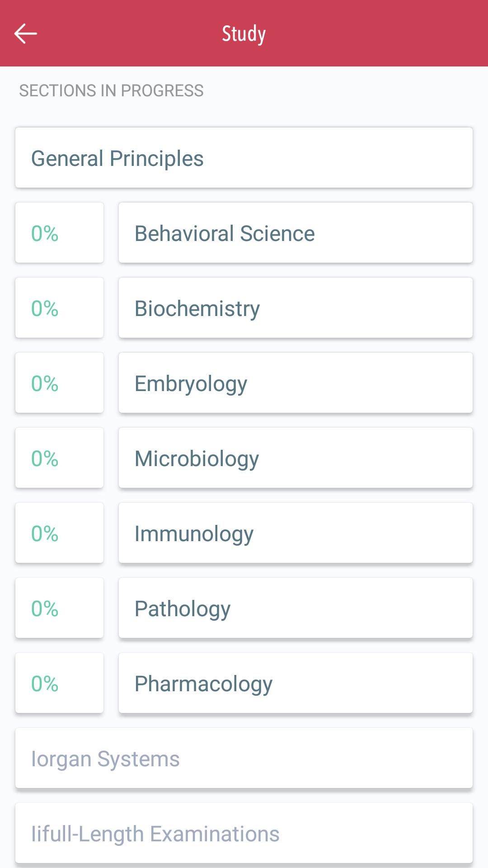Screen dimensions: 488x868
Task: Open the Immunology section
Action: pos(296,533)
